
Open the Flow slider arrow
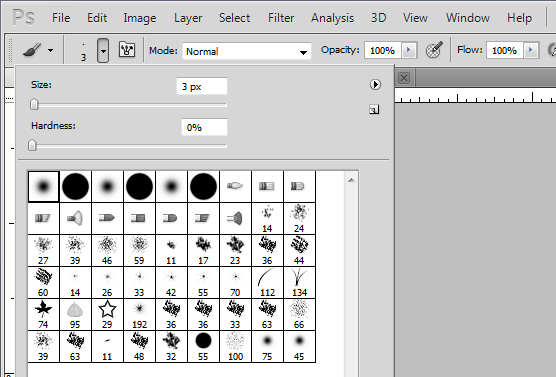coord(531,50)
